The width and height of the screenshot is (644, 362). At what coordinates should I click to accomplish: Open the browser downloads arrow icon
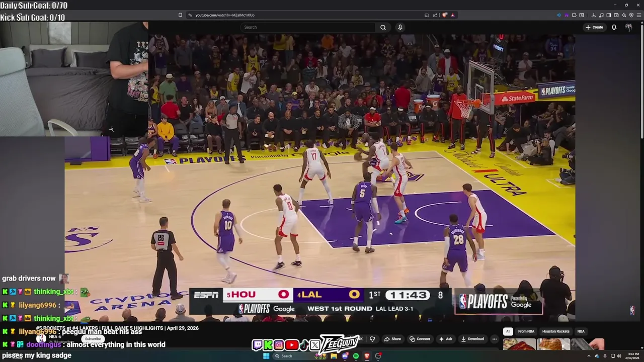594,15
